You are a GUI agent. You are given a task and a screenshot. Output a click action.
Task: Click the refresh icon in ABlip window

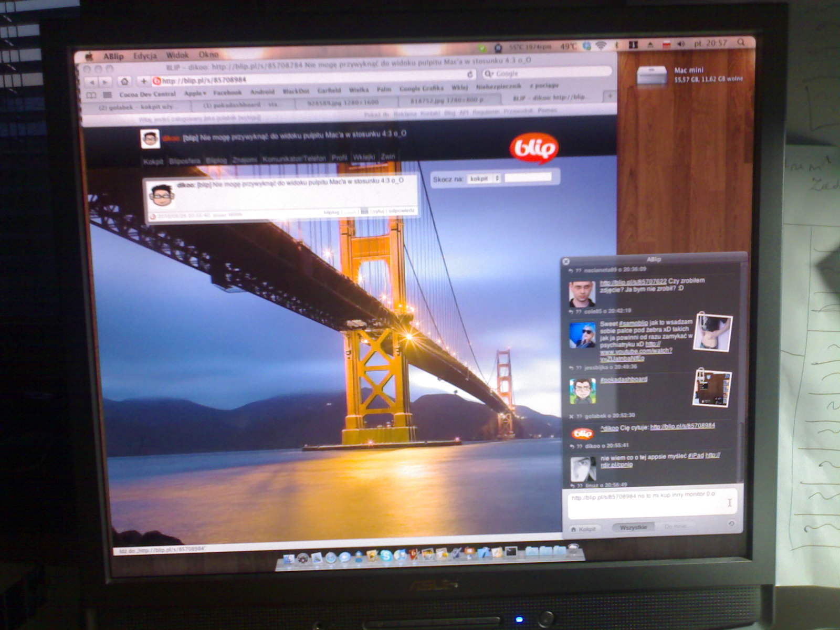click(x=731, y=523)
